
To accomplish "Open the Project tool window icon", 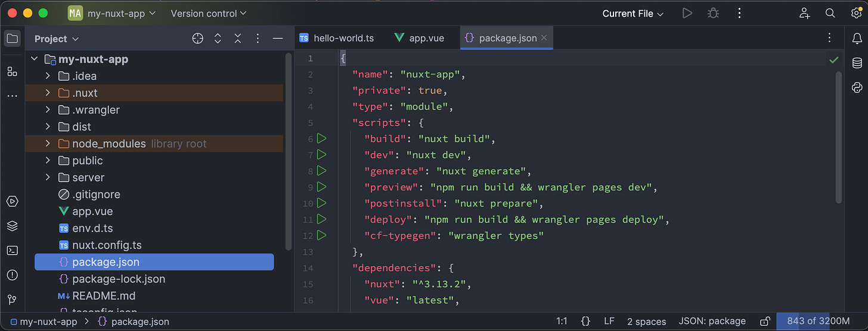I will 12,39.
